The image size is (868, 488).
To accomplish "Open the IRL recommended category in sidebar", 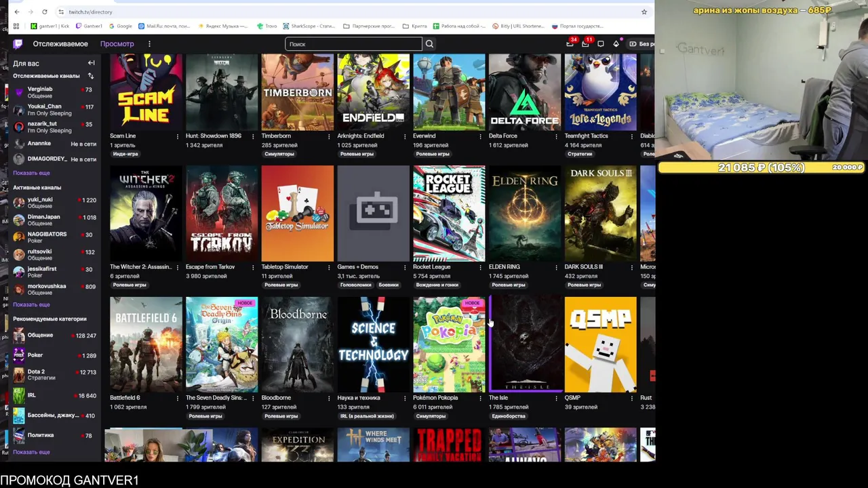I will pos(53,395).
